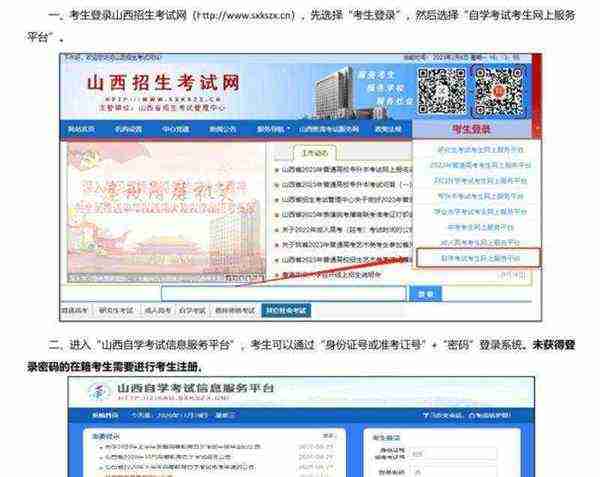600x477 pixels.
Task: Open 自学考试考生网上服务平台 highlighted link
Action: pyautogui.click(x=480, y=258)
